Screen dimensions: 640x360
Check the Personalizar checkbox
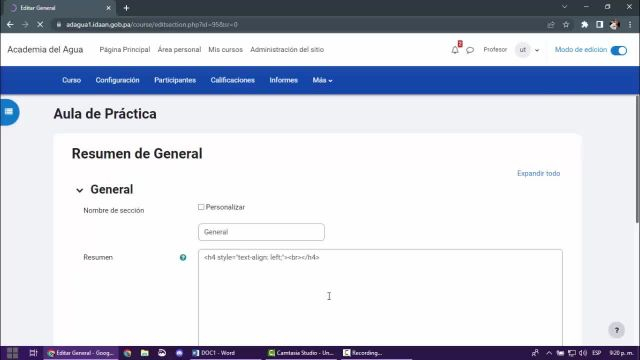201,207
